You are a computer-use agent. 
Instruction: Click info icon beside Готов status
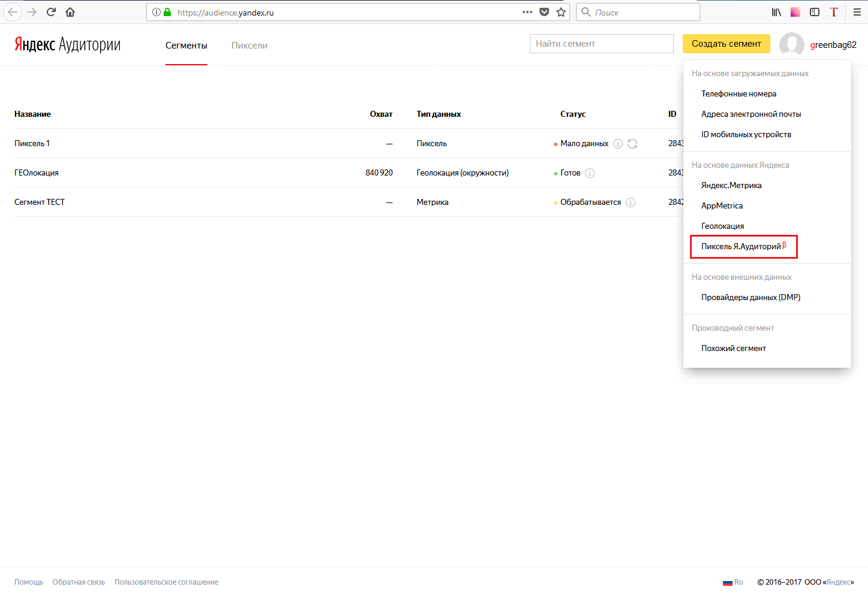point(590,173)
